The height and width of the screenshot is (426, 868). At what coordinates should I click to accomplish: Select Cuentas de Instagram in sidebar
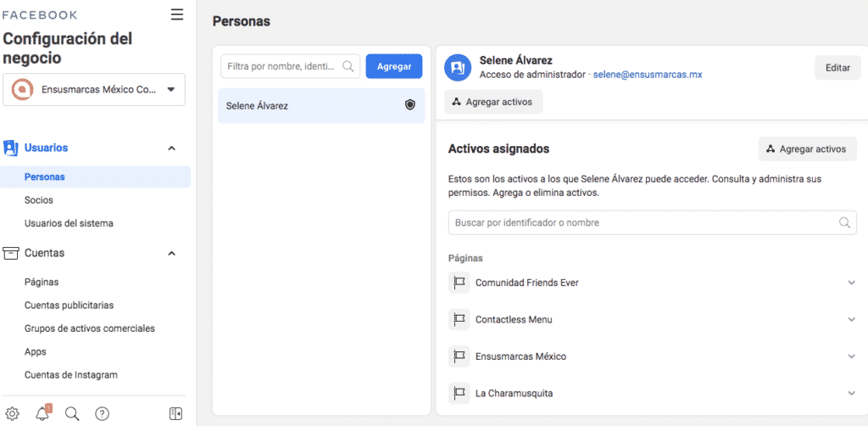point(71,374)
